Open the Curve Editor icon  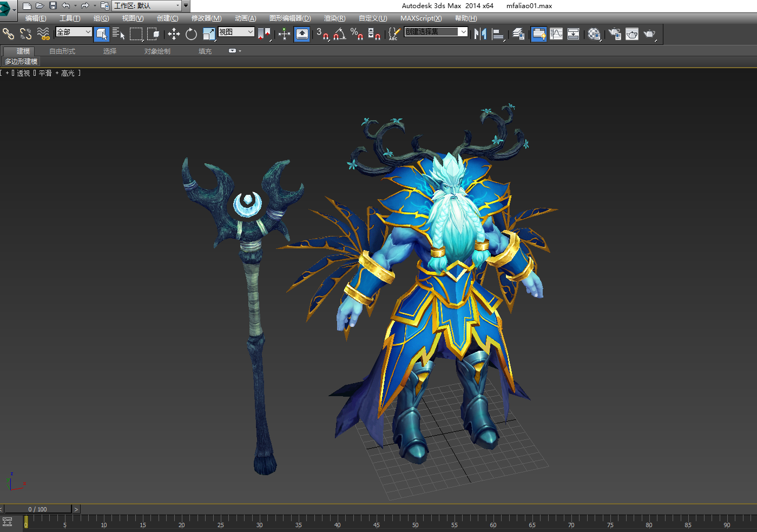click(556, 34)
